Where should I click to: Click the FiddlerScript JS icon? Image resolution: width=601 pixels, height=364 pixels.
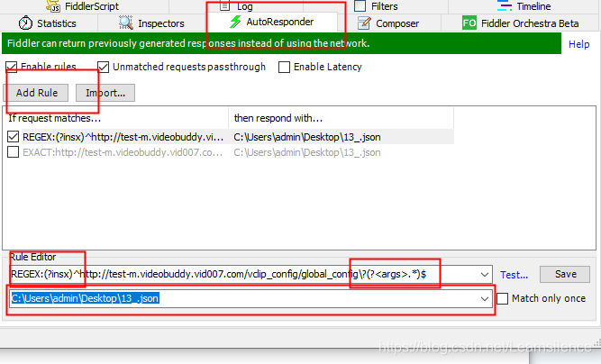tap(53, 6)
